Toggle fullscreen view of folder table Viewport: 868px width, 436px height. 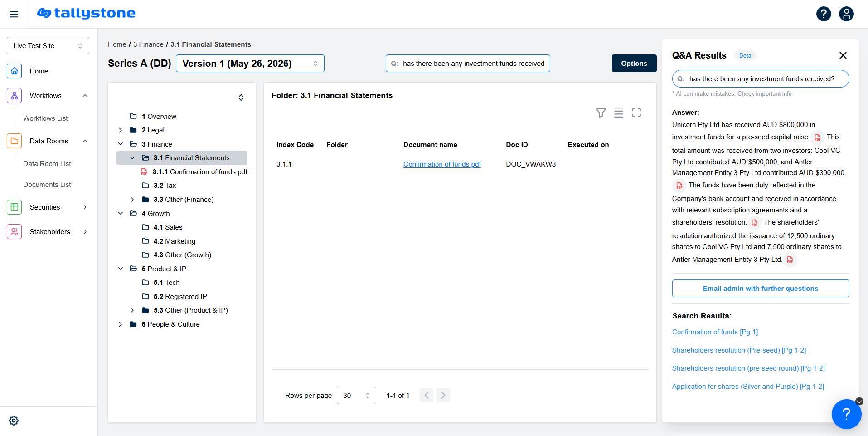point(636,113)
